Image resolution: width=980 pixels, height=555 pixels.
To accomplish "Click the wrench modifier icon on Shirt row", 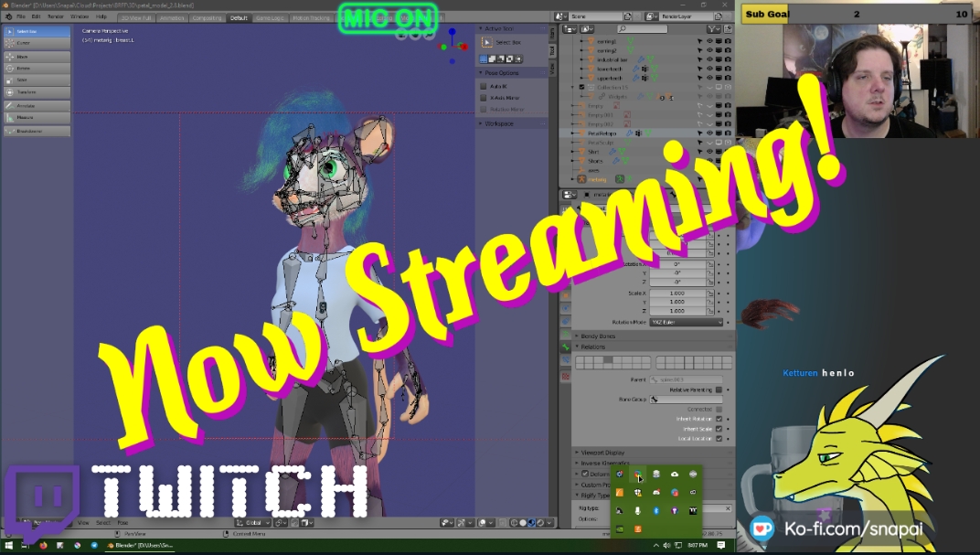I will click(613, 152).
